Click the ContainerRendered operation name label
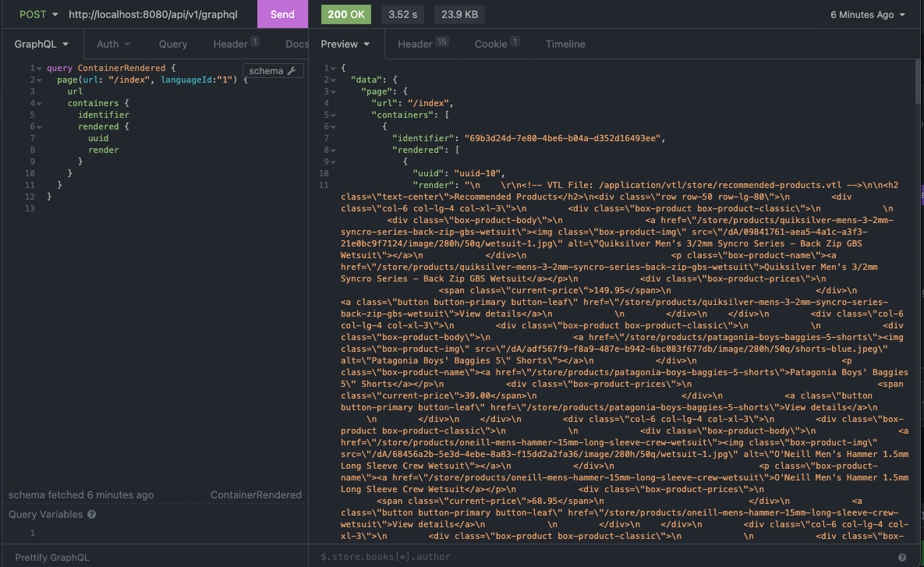Viewport: 924px width, 567px height. tap(256, 494)
